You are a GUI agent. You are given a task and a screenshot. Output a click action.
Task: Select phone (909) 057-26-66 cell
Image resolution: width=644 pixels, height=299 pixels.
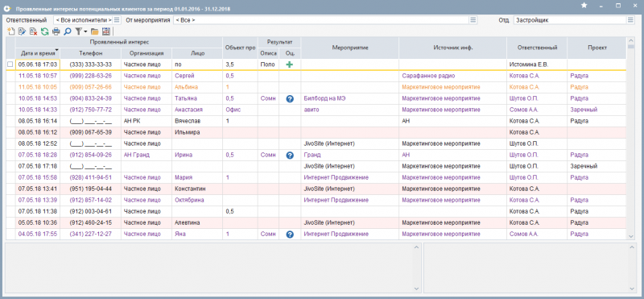pos(90,87)
